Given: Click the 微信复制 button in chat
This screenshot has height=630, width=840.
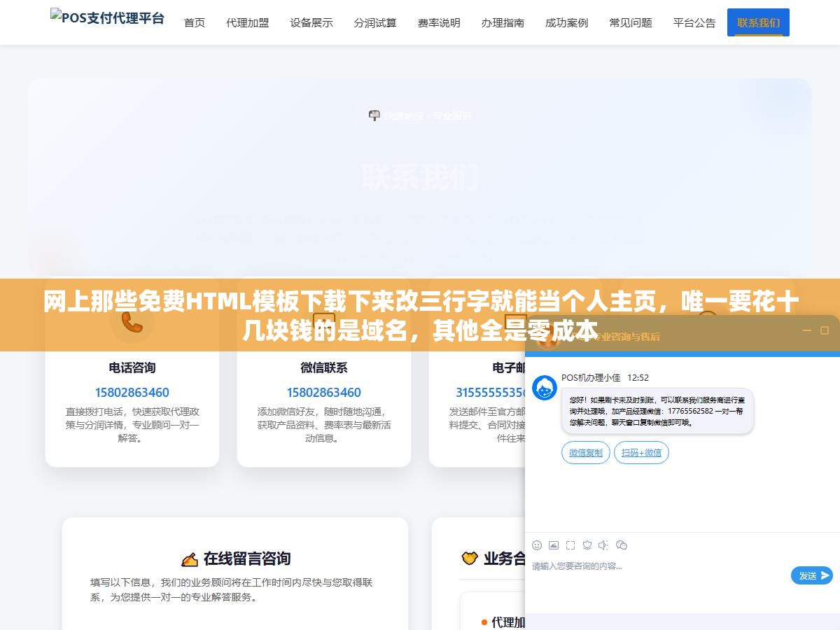Looking at the screenshot, I should [x=586, y=453].
